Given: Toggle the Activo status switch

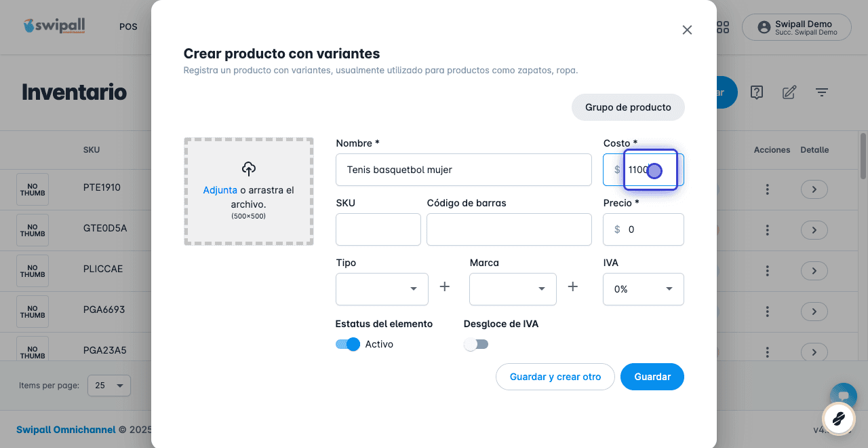Looking at the screenshot, I should pyautogui.click(x=348, y=344).
